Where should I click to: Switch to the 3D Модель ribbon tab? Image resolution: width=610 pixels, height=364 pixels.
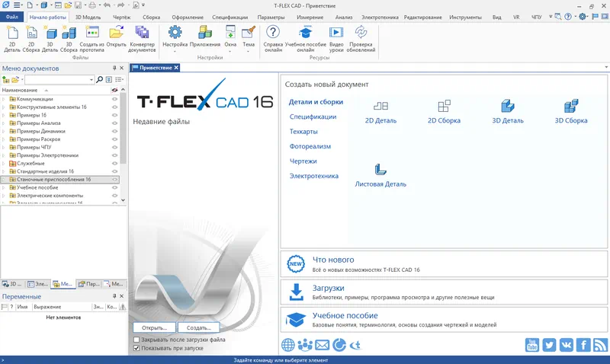(x=88, y=17)
